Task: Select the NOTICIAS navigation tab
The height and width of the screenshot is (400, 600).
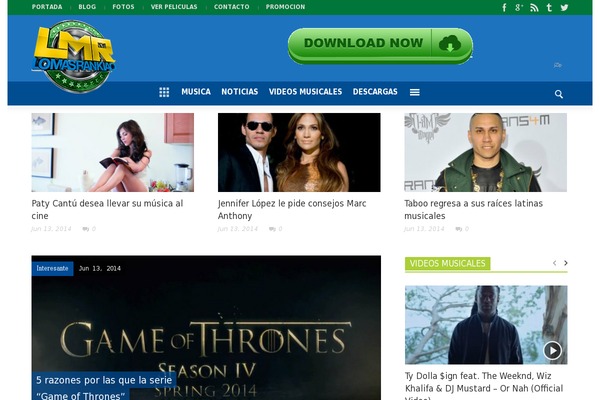Action: [240, 92]
